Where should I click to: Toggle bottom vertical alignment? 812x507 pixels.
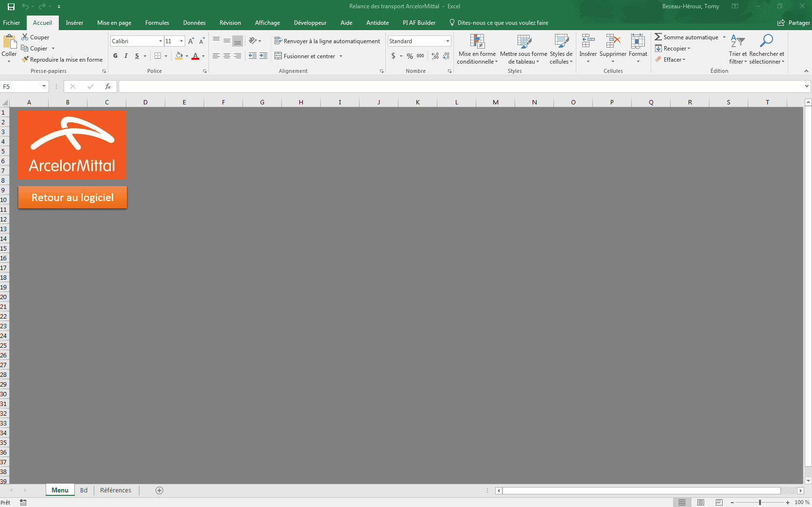pos(238,41)
